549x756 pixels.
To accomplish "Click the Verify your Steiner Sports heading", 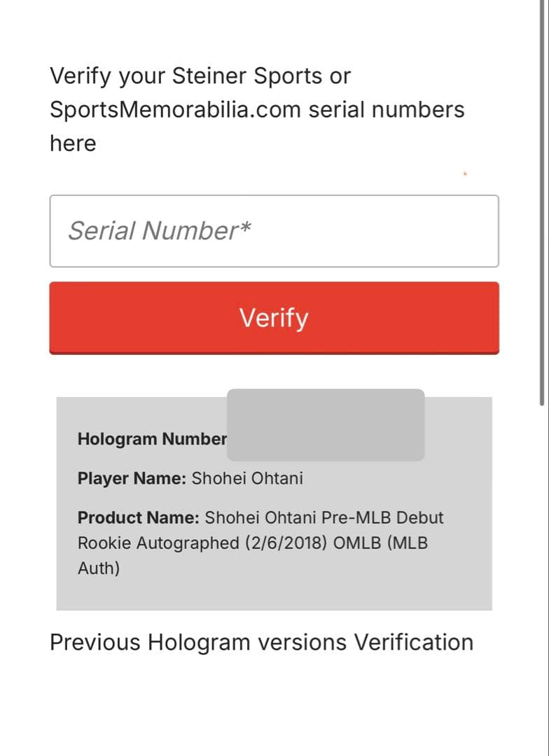I will coord(200,76).
